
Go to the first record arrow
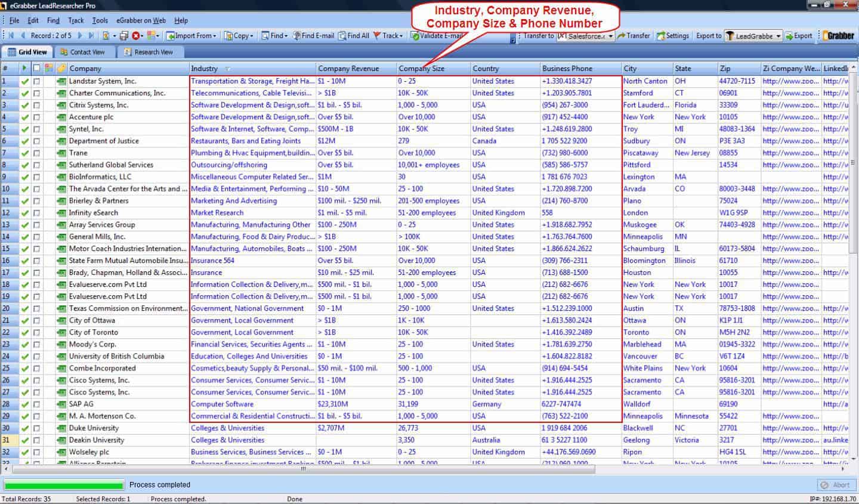(x=11, y=36)
